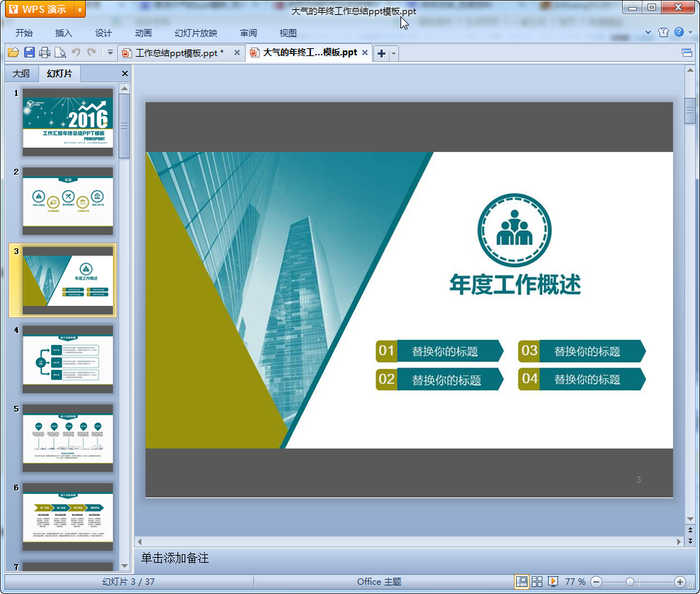Click the Undo arrow icon

click(x=76, y=53)
